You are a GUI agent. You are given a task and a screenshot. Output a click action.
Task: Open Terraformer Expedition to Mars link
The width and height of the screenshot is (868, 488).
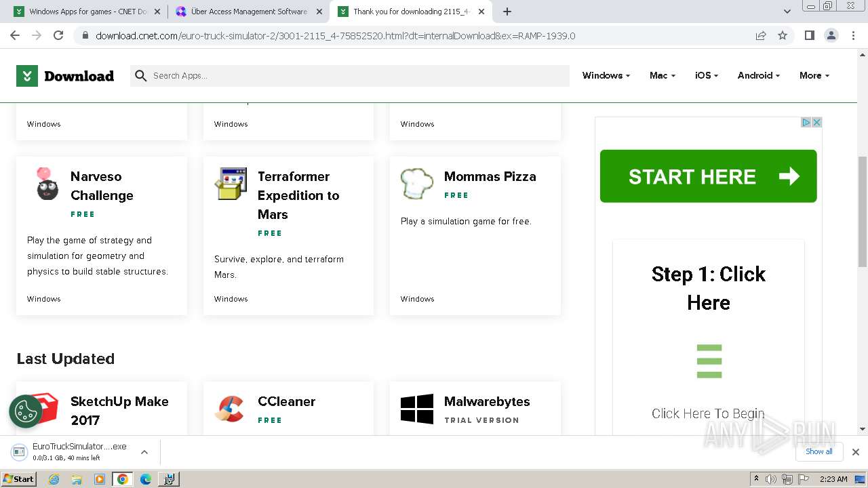click(298, 195)
